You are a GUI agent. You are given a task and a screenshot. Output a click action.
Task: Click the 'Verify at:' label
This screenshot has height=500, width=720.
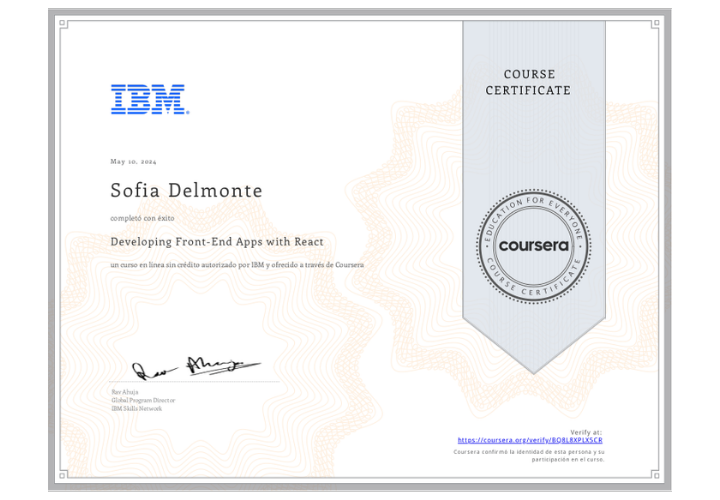pyautogui.click(x=586, y=432)
